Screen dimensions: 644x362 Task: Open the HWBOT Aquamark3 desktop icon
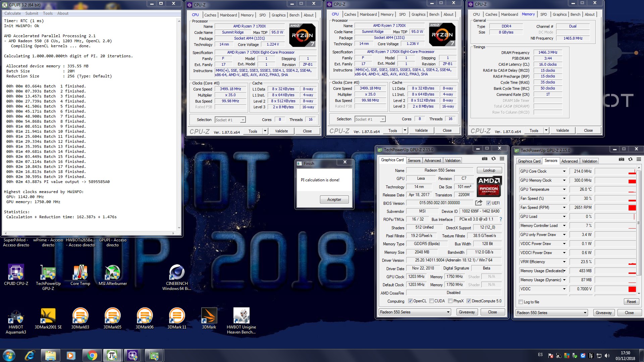click(16, 321)
